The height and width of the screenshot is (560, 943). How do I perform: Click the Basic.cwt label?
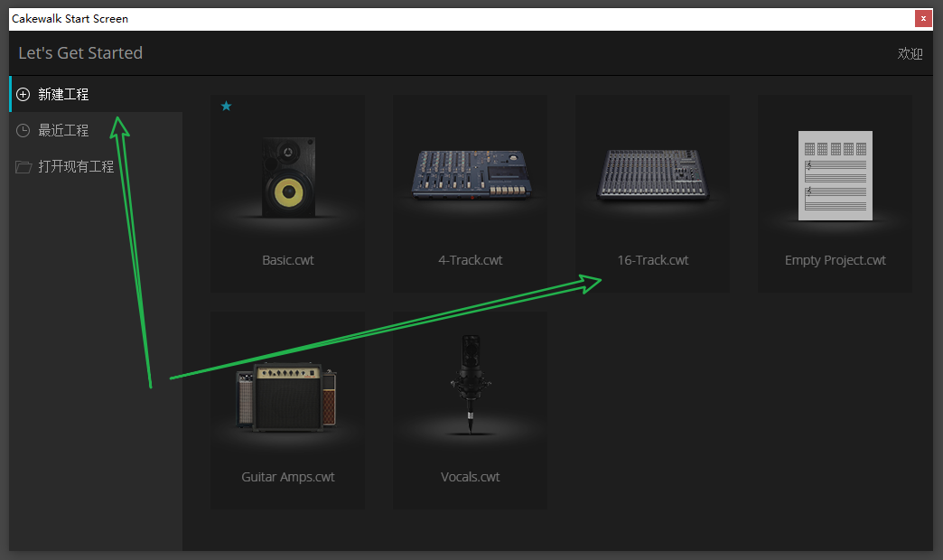288,260
